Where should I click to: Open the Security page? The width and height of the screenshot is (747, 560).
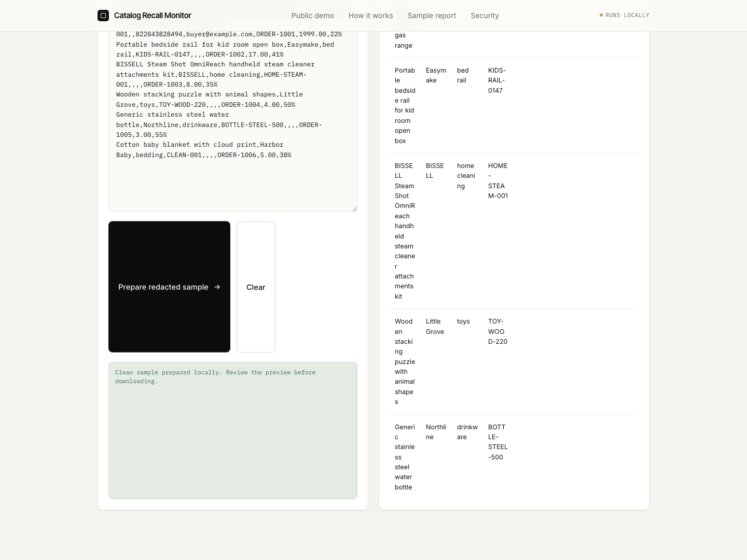pos(485,16)
